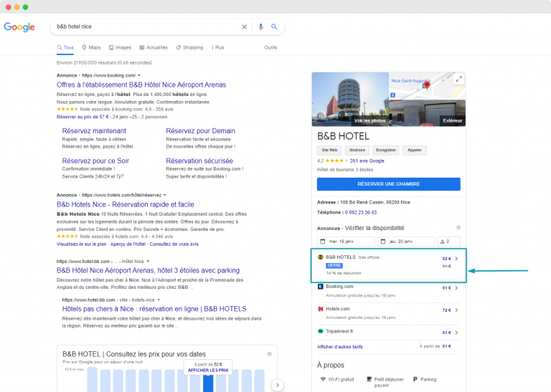Image resolution: width=551 pixels, height=392 pixels.
Task: Open B&b Hotels Nice hotels.com ad title
Action: pyautogui.click(x=126, y=204)
